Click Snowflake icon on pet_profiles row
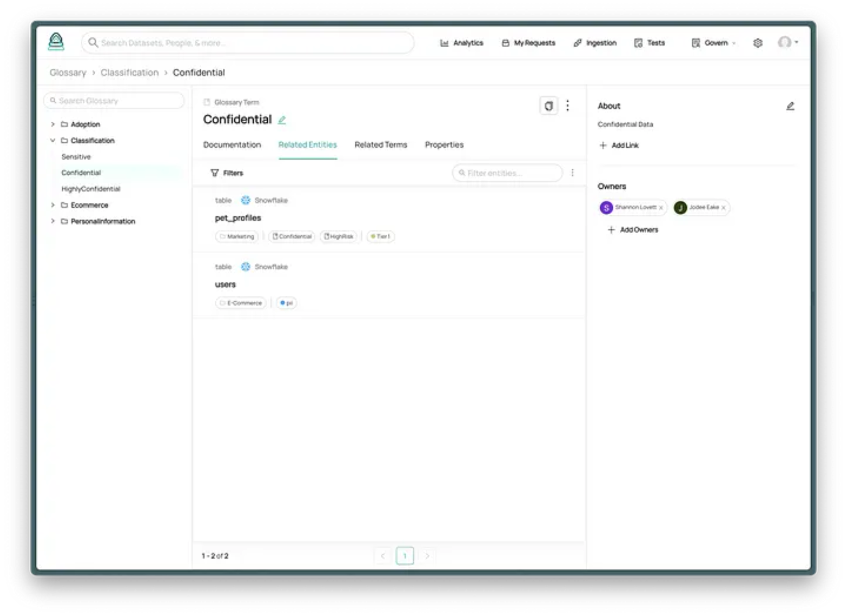 246,200
